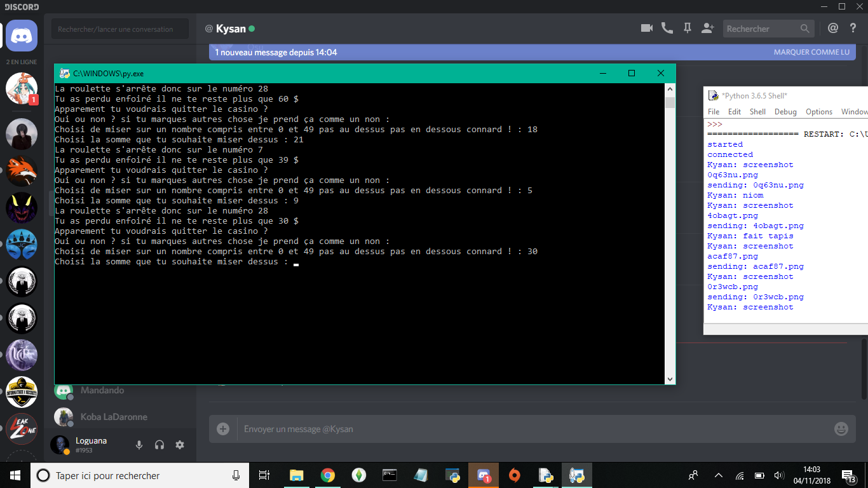
Task: Open the Edit menu in Python Shell
Action: (735, 111)
